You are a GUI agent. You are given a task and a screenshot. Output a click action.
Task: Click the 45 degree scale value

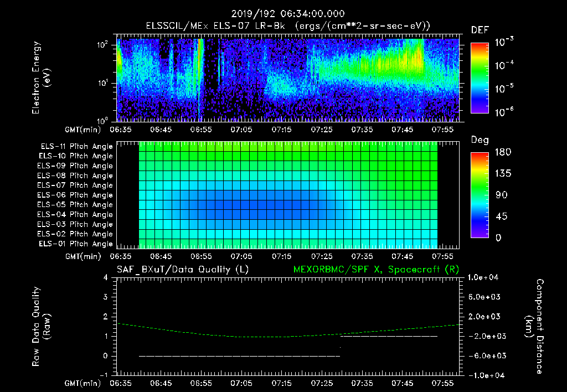502,216
